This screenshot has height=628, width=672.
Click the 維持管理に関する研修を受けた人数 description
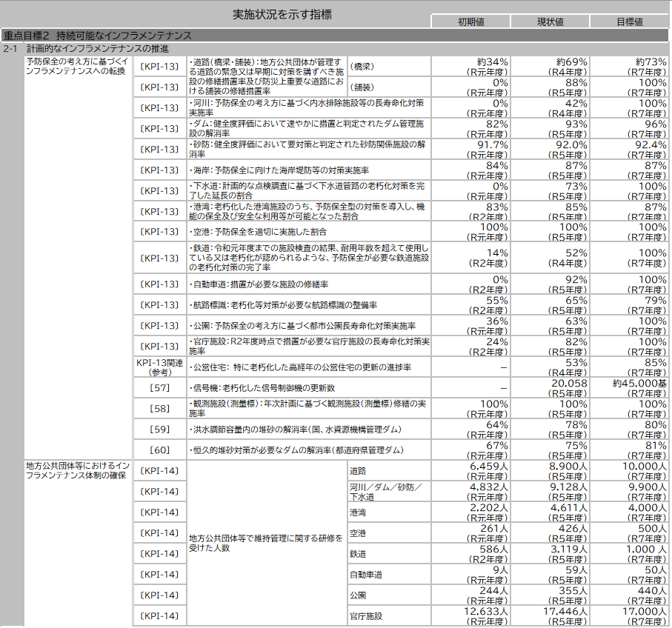coord(266,543)
